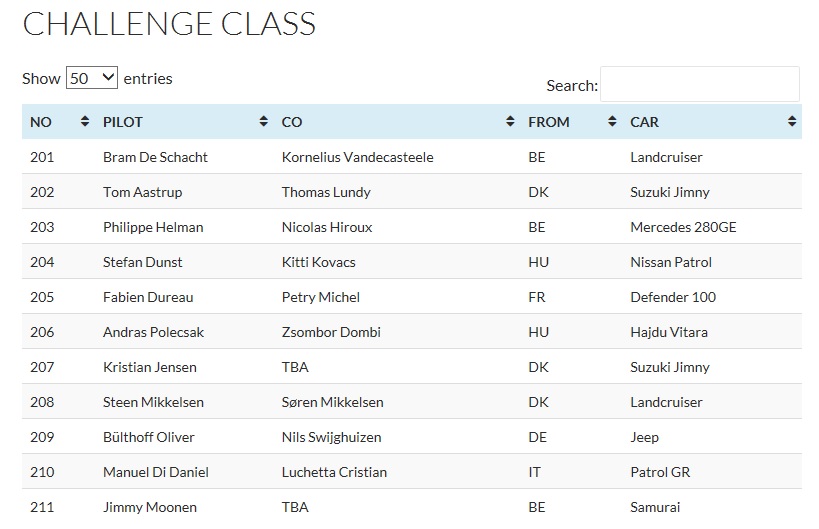Select Søren Mikkelsen co-pilot cell
Image resolution: width=819 pixels, height=529 pixels.
(333, 402)
